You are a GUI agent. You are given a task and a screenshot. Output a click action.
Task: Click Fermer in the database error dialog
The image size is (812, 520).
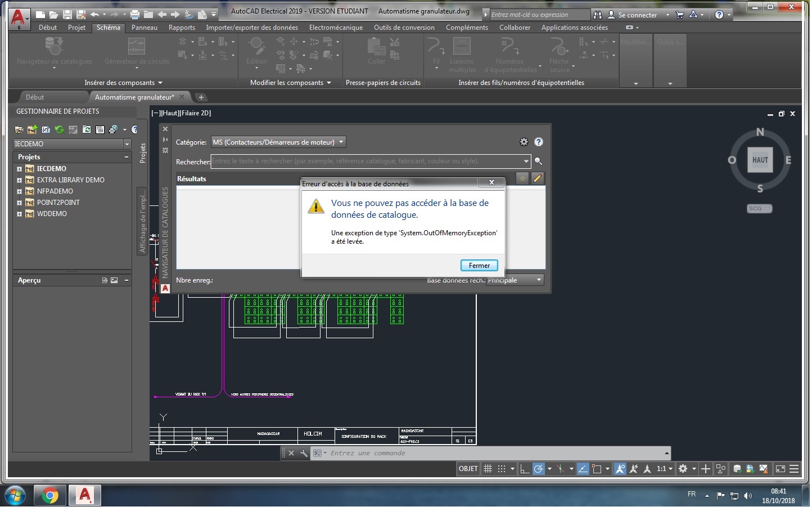pos(479,265)
